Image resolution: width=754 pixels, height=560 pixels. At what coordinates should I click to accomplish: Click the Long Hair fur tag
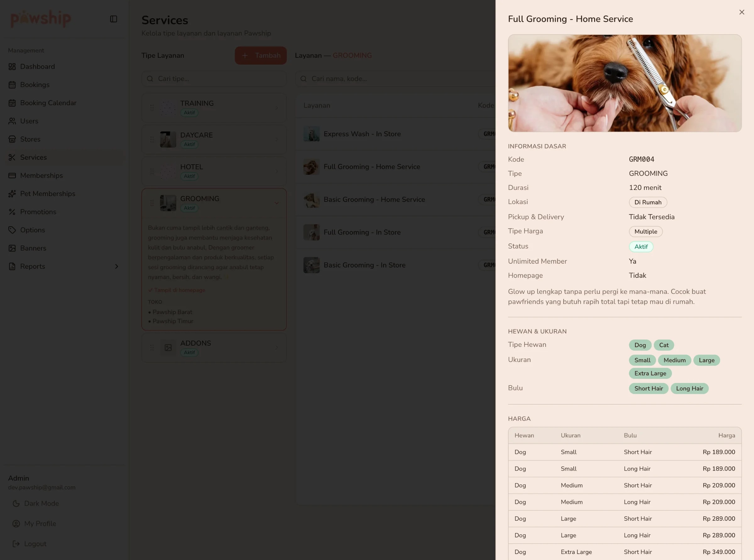coord(689,389)
